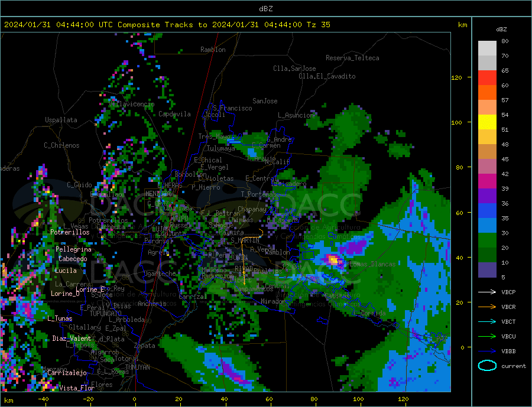Click the Diaz_Valent location label
The height and width of the screenshot is (407, 532).
(x=72, y=338)
